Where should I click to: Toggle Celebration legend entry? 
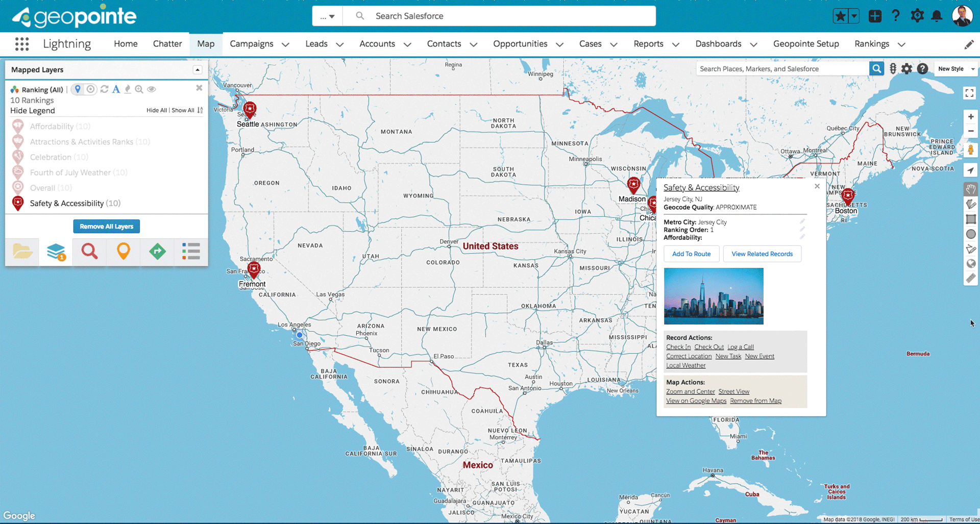point(50,157)
